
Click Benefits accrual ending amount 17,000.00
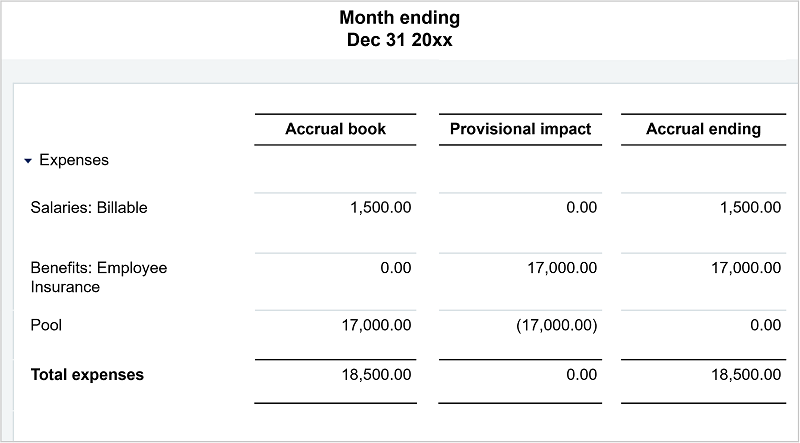[x=743, y=268]
